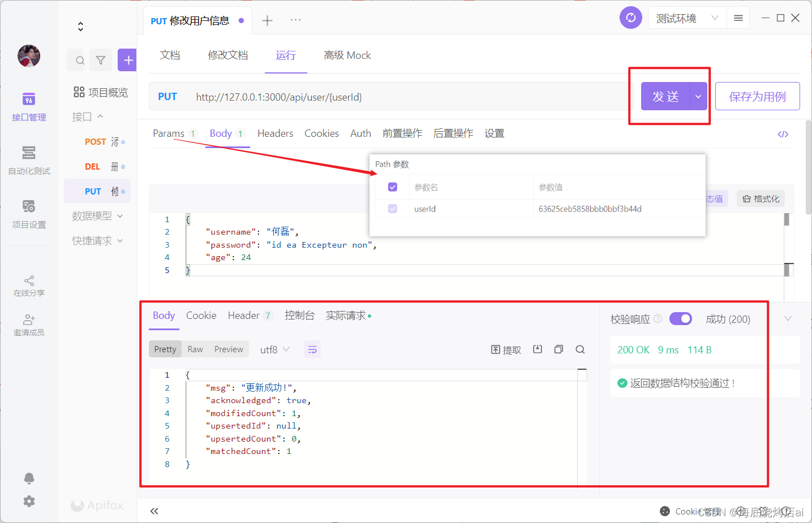This screenshot has height=523, width=812.
Task: Click the Cookie管理 cookie icon
Action: click(665, 511)
